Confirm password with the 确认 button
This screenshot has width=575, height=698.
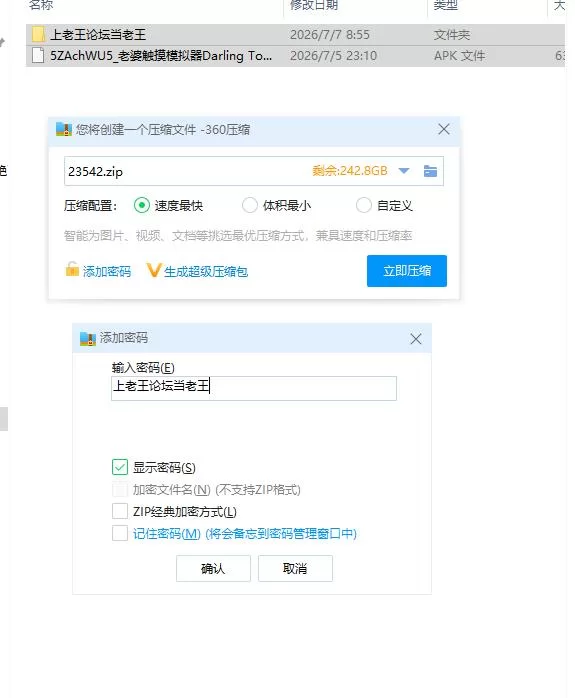[x=213, y=568]
